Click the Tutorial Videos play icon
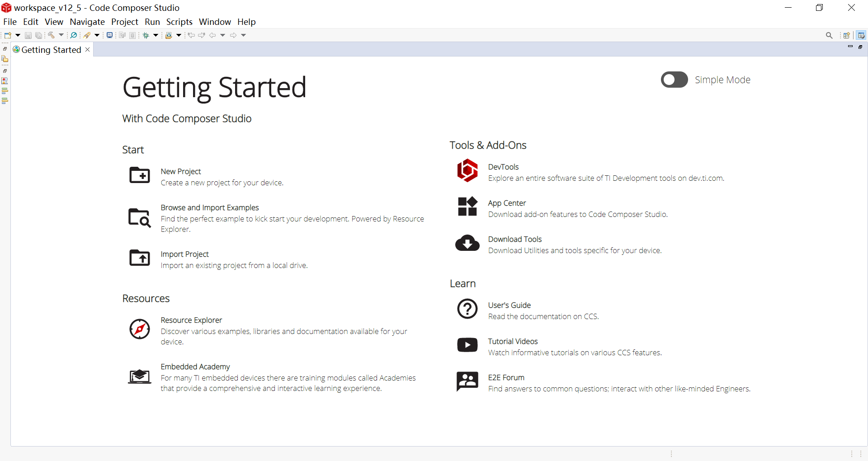868x461 pixels. (x=467, y=345)
